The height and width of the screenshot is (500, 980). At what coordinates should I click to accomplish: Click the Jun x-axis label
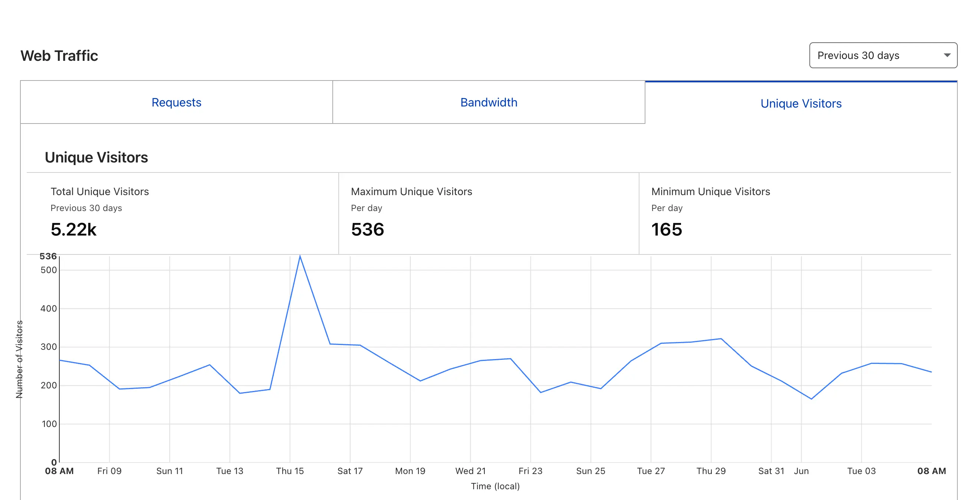[x=801, y=471]
